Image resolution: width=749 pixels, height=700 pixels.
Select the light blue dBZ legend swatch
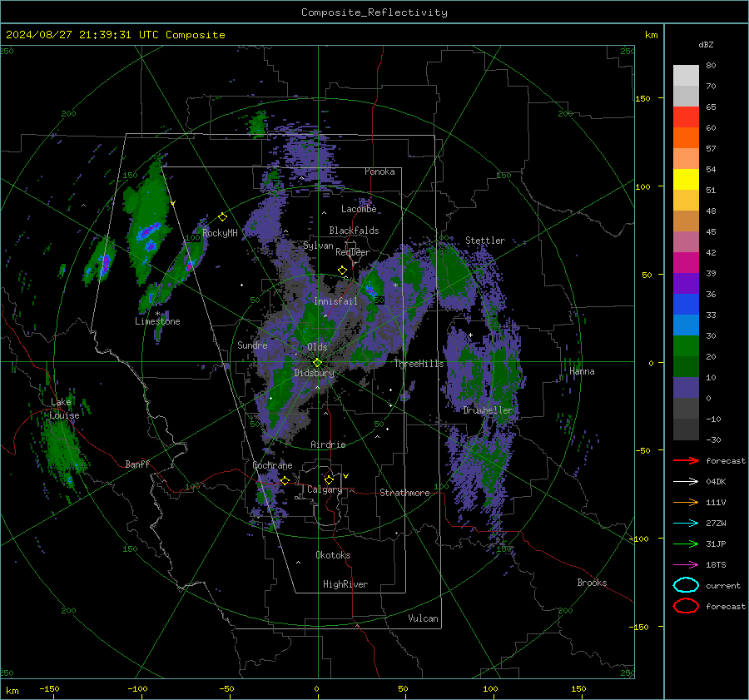tap(686, 325)
